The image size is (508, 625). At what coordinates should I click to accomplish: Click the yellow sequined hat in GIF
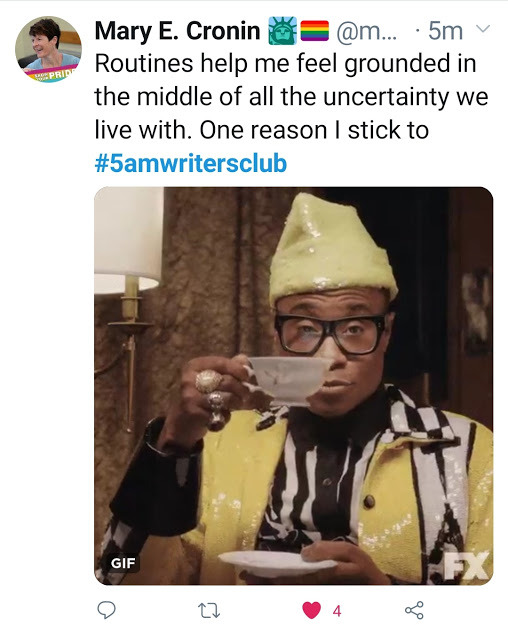[x=332, y=248]
